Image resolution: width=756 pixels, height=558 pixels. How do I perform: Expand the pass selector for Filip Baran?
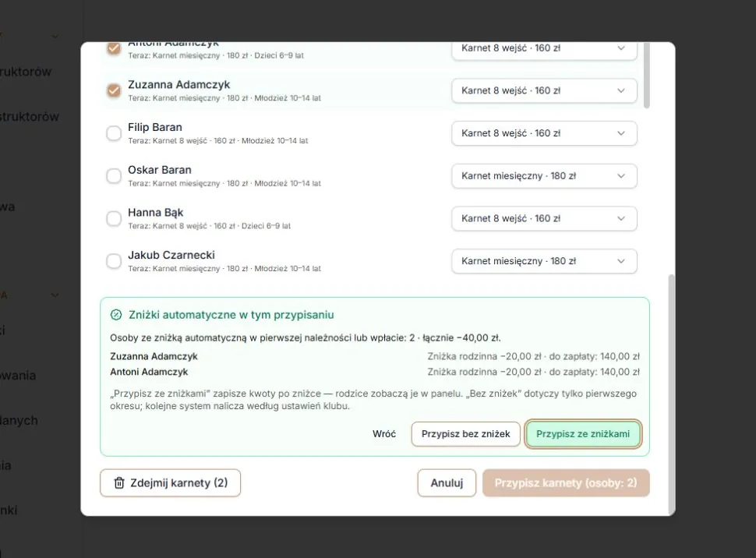[544, 133]
